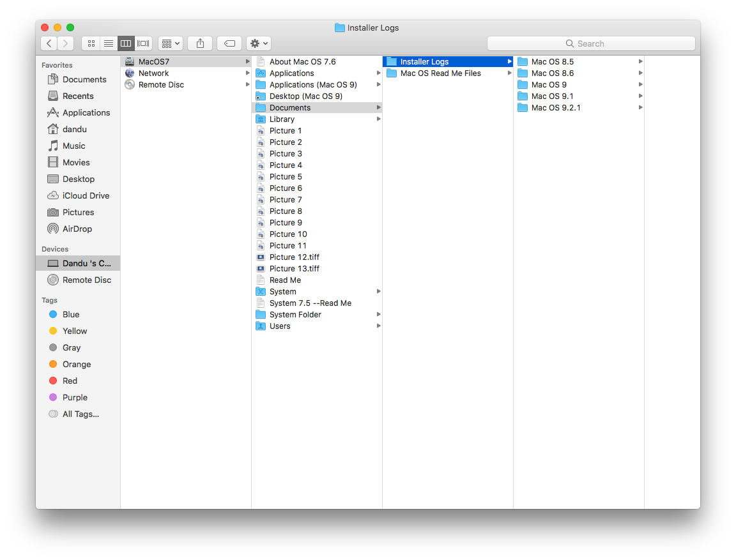Open the arrange-by grouping dropdown

171,43
